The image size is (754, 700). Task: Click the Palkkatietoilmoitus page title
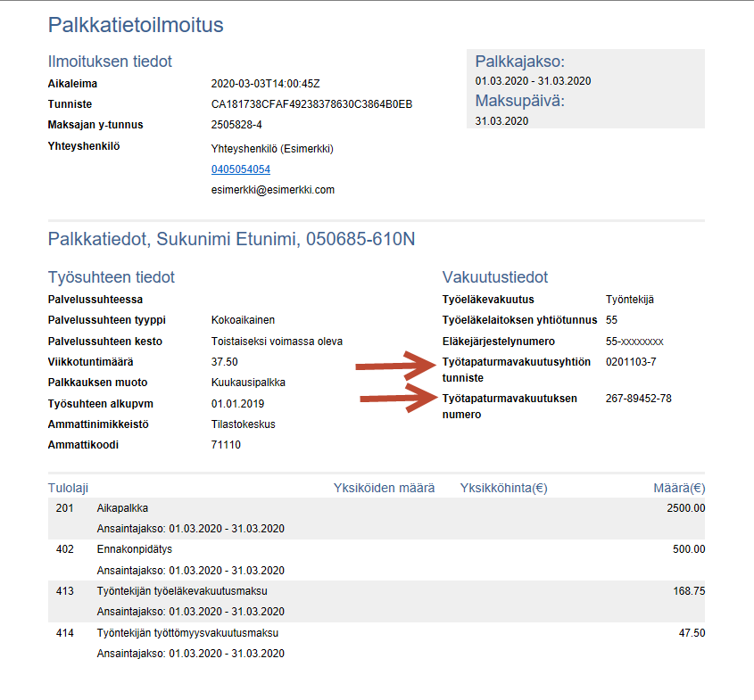tap(136, 25)
